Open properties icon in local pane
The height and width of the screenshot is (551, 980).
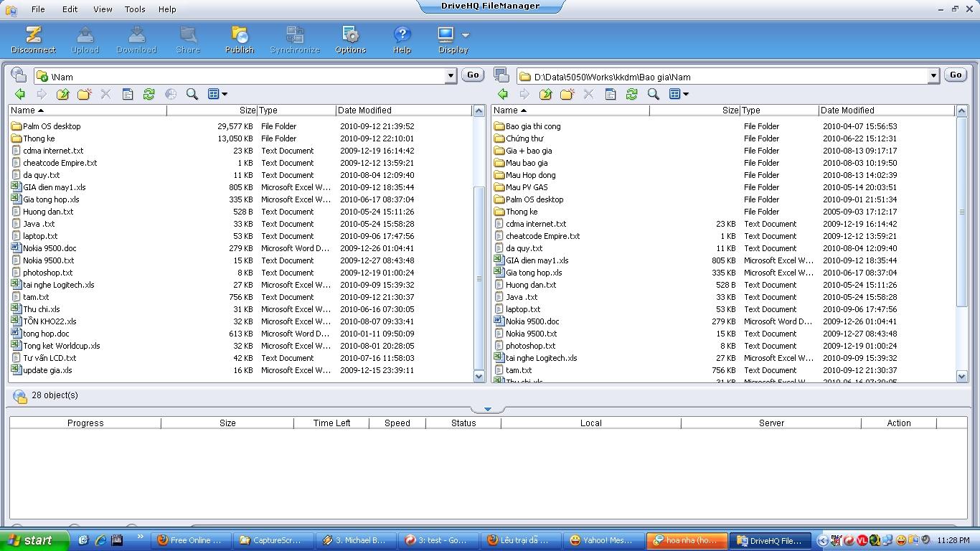[611, 94]
